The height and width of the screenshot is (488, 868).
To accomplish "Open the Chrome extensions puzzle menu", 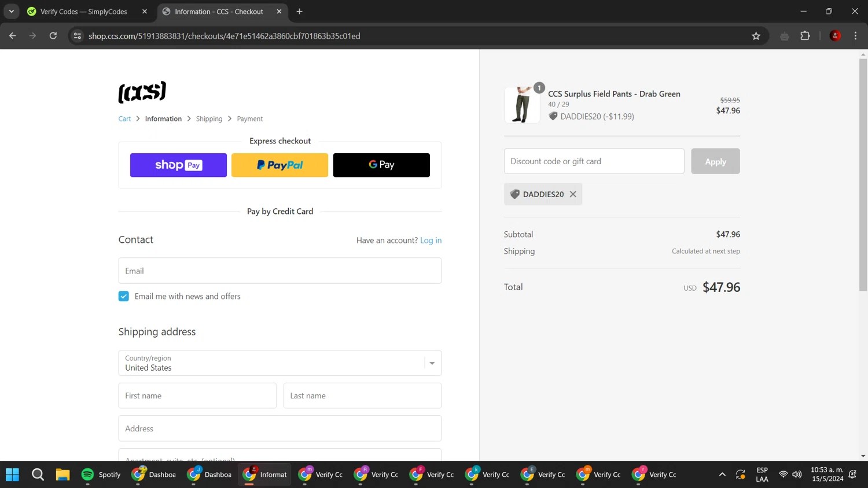I will pyautogui.click(x=805, y=36).
